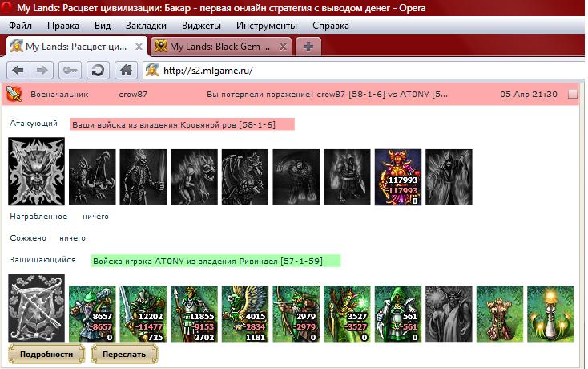The image size is (588, 369).
Task: Open a new tab with the plus button
Action: pyautogui.click(x=308, y=47)
